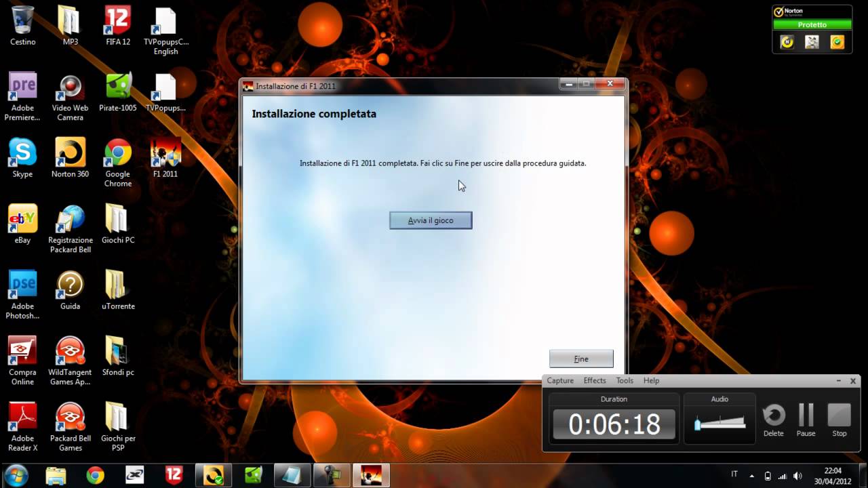The width and height of the screenshot is (868, 488).
Task: Select the Video Web Camera shortcut
Action: point(70,96)
